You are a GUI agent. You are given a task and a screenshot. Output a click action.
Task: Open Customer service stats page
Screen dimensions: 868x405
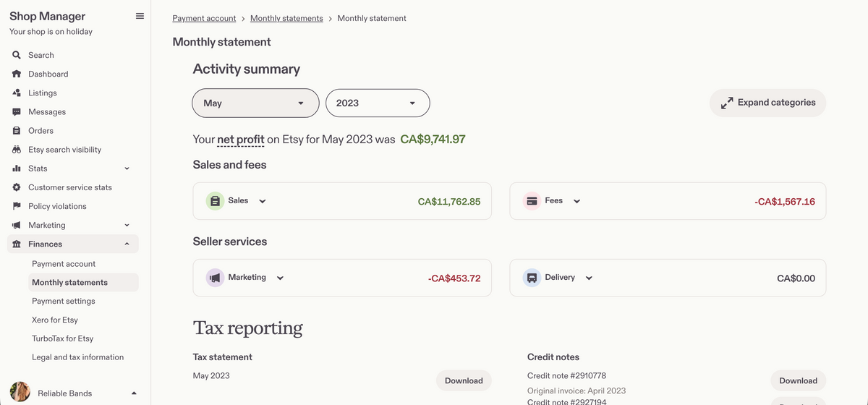(x=70, y=187)
